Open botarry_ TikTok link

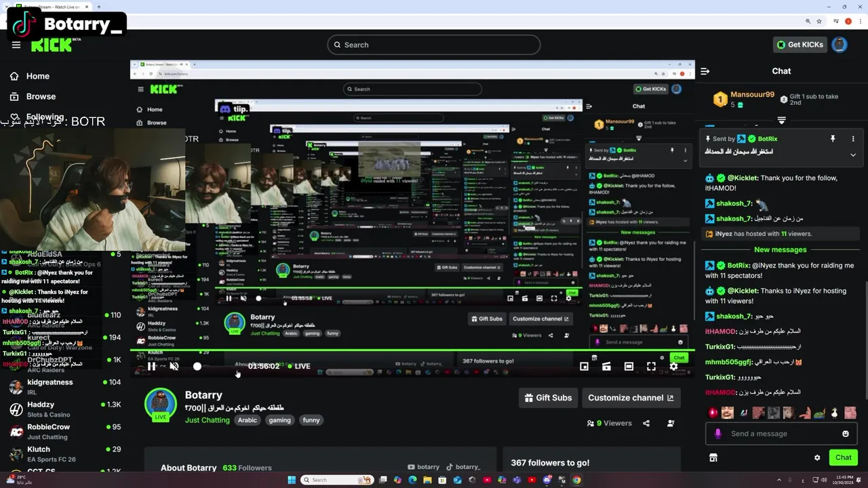(x=463, y=467)
